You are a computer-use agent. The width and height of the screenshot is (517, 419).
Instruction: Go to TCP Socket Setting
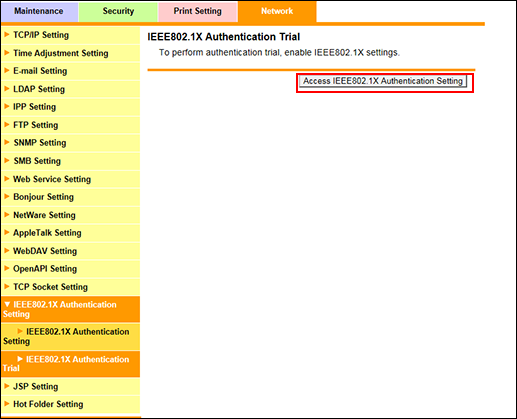click(x=71, y=287)
